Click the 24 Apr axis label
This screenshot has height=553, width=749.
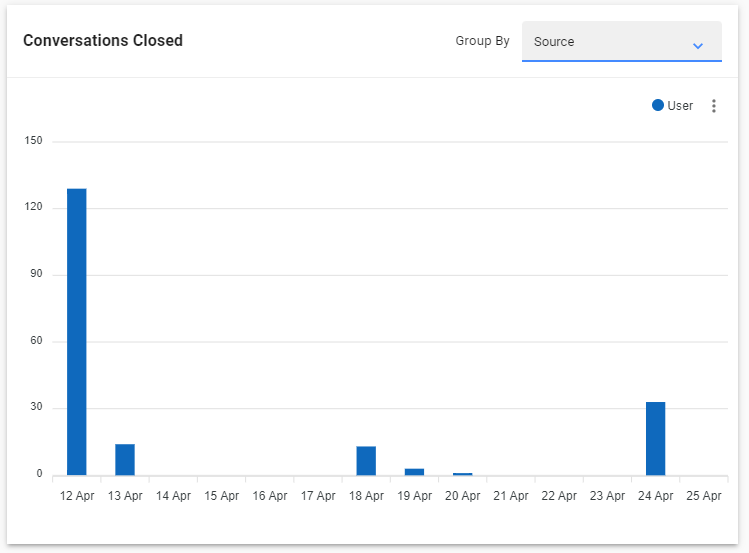(x=656, y=495)
